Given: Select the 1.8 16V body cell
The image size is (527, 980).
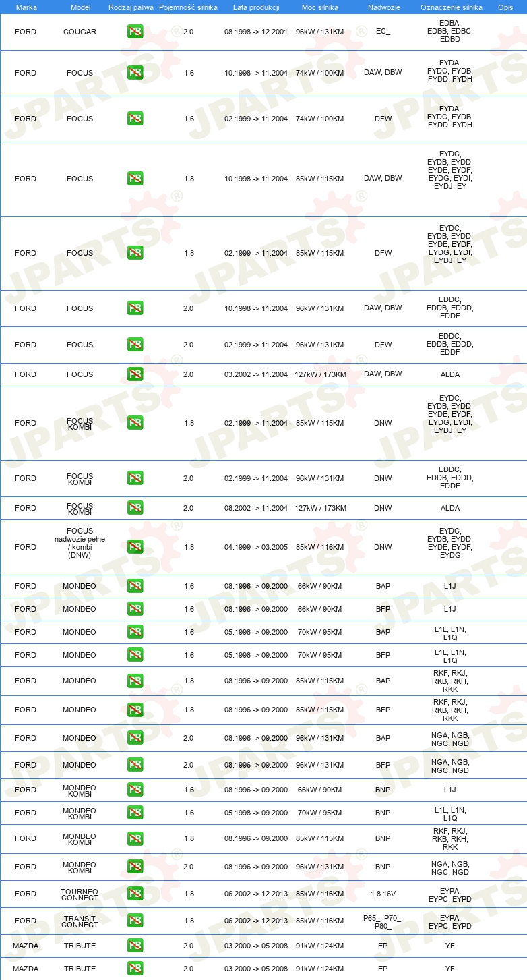Looking at the screenshot, I should tap(383, 894).
